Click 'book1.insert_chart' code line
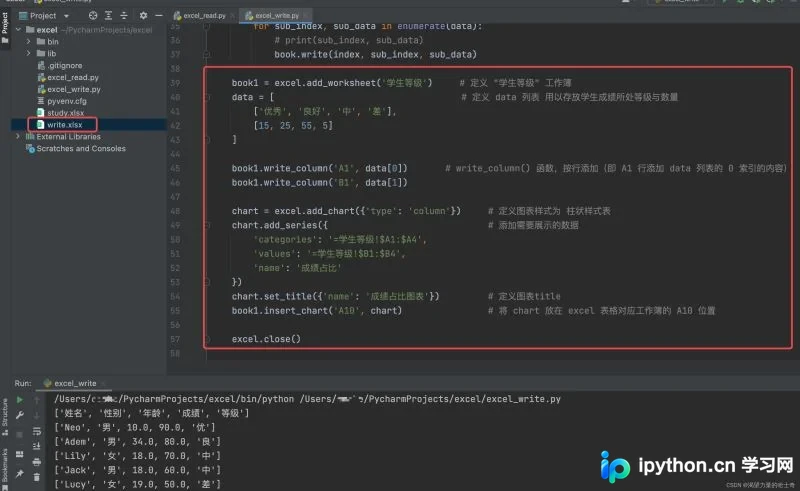 coord(317,310)
